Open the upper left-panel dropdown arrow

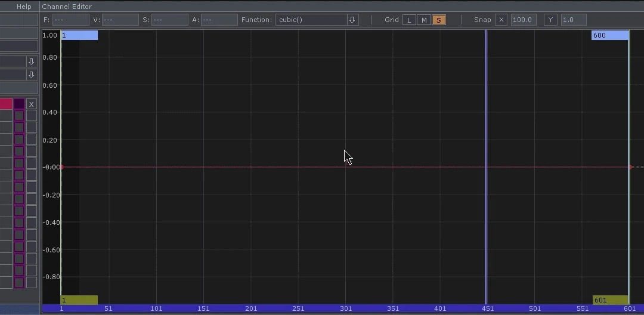pos(31,61)
